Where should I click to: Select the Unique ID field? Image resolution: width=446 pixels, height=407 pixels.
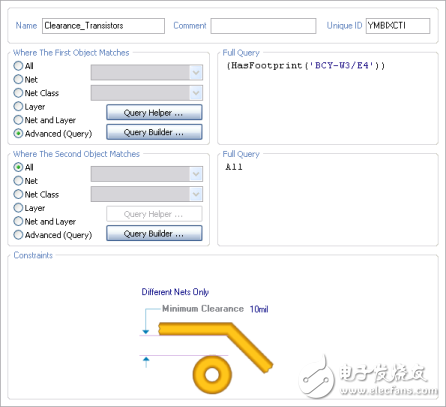[398, 26]
